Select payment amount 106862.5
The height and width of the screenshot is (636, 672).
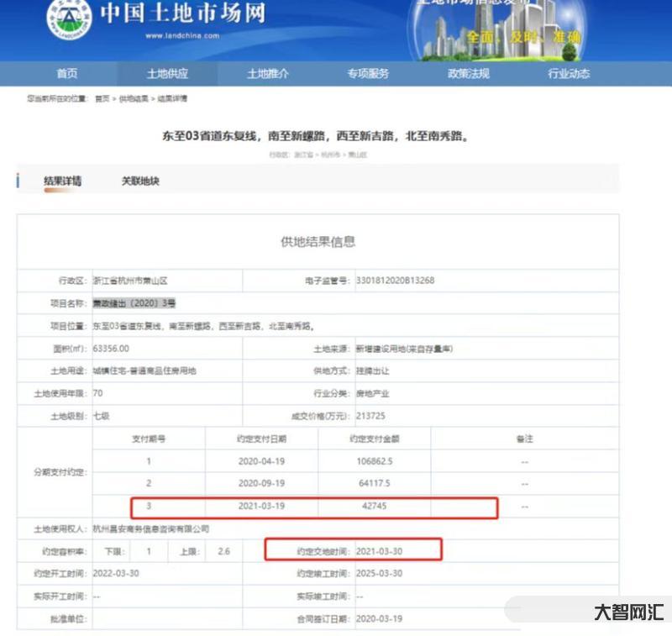pos(375,461)
